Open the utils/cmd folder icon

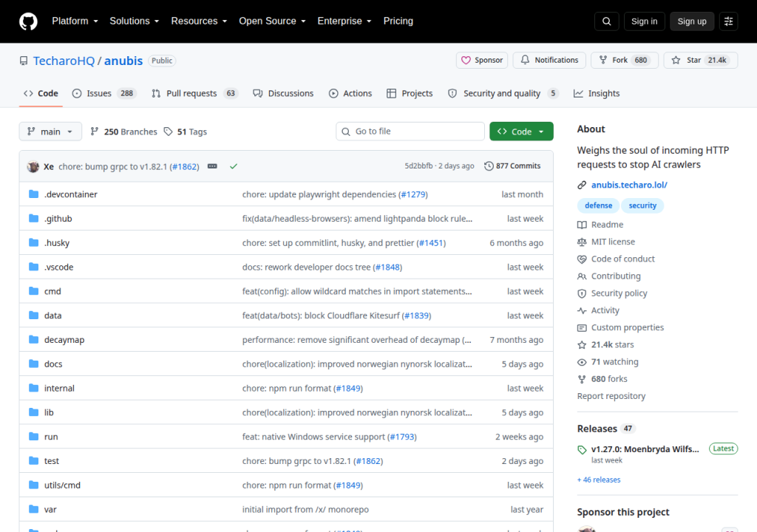(34, 485)
